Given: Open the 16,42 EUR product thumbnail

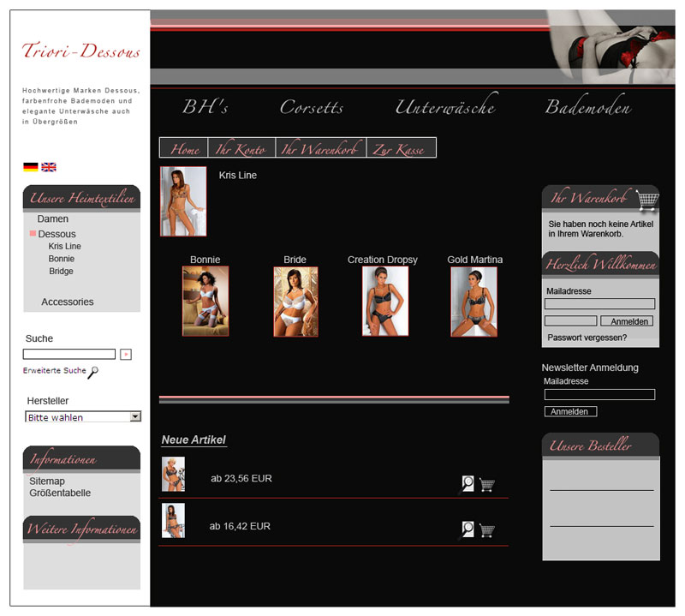Looking at the screenshot, I should coord(174,520).
